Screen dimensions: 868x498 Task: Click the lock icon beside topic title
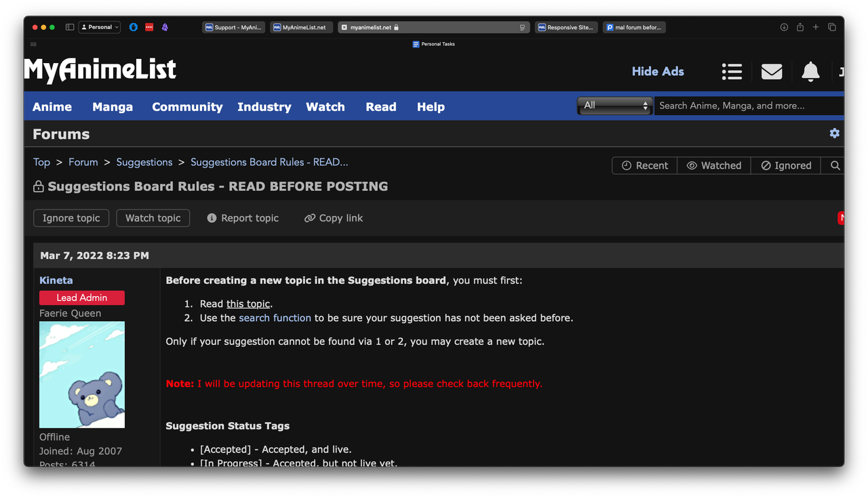pos(39,186)
